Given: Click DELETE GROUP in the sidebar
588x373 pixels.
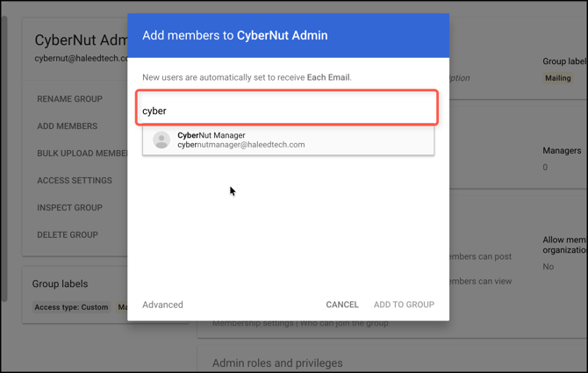Looking at the screenshot, I should tap(68, 235).
